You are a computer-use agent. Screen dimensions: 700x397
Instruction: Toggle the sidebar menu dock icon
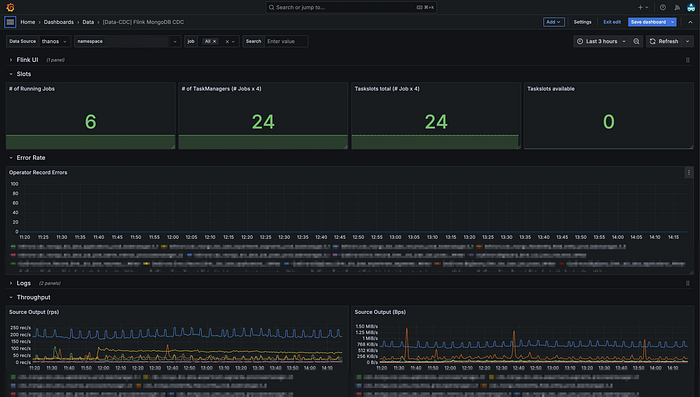10,22
